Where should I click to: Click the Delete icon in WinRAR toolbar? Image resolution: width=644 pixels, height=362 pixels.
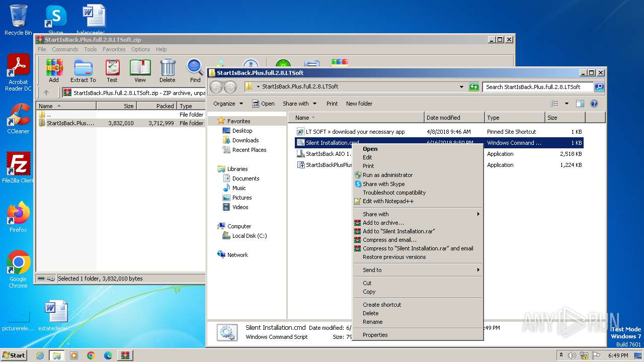168,70
